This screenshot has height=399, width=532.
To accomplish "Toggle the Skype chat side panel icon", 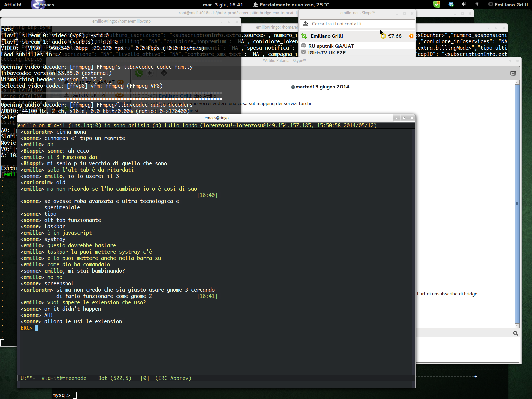I will coord(513,73).
